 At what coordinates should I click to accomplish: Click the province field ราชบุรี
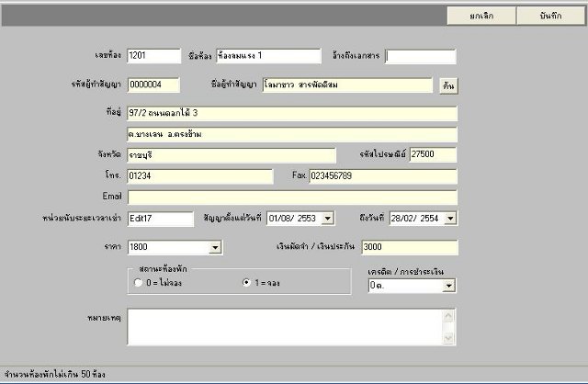(x=232, y=155)
